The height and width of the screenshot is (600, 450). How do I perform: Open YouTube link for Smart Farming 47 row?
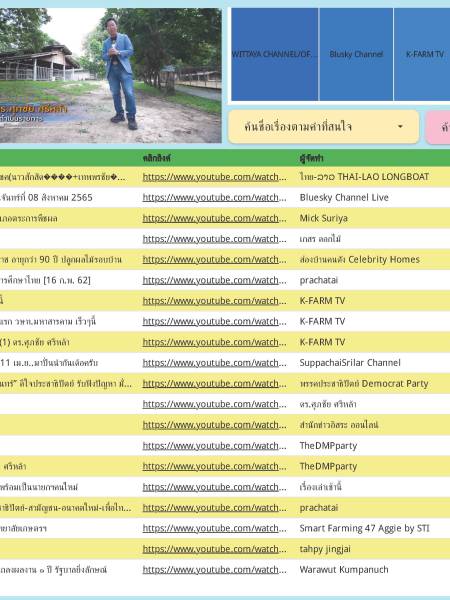click(214, 528)
